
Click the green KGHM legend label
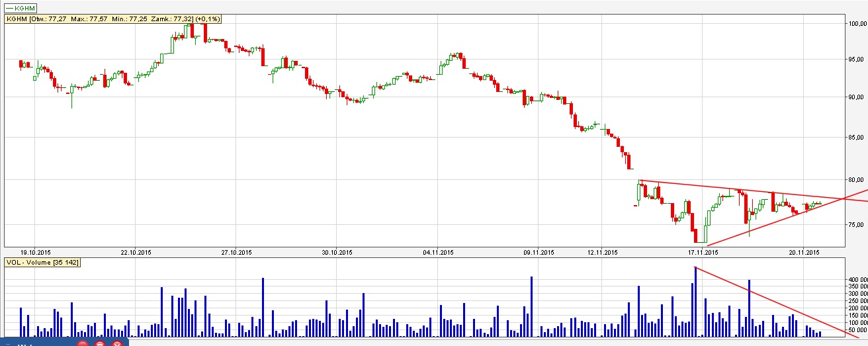(19, 7)
